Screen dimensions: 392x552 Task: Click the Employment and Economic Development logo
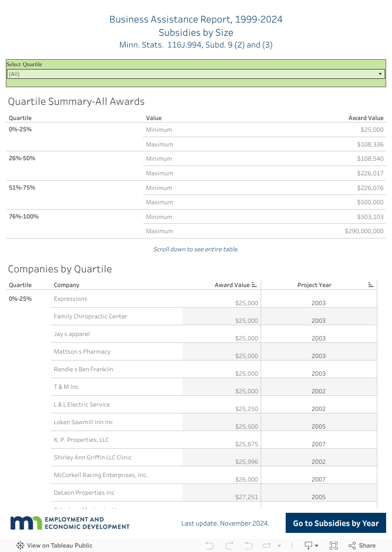click(70, 523)
